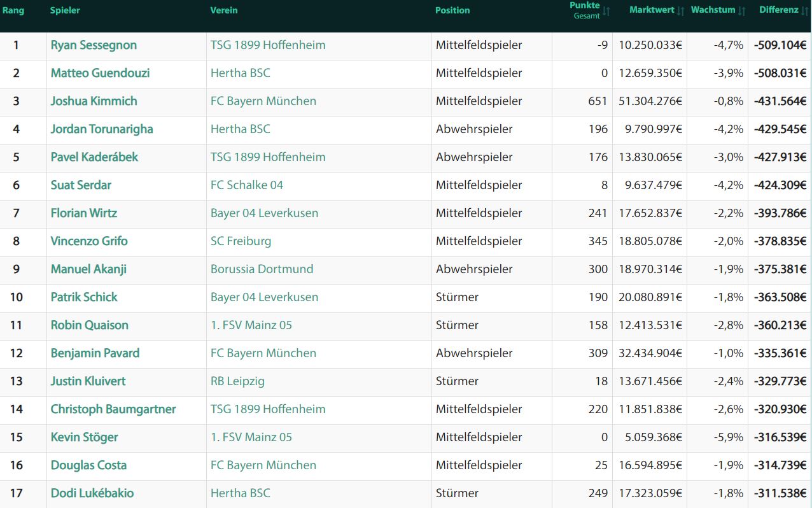Click growth value -0,8%
The height and width of the screenshot is (508, 812).
tap(729, 101)
